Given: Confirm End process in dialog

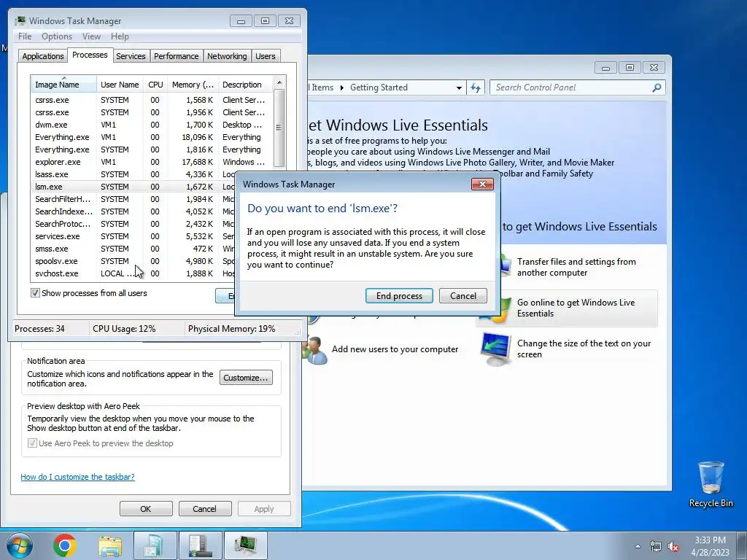Looking at the screenshot, I should click(399, 296).
